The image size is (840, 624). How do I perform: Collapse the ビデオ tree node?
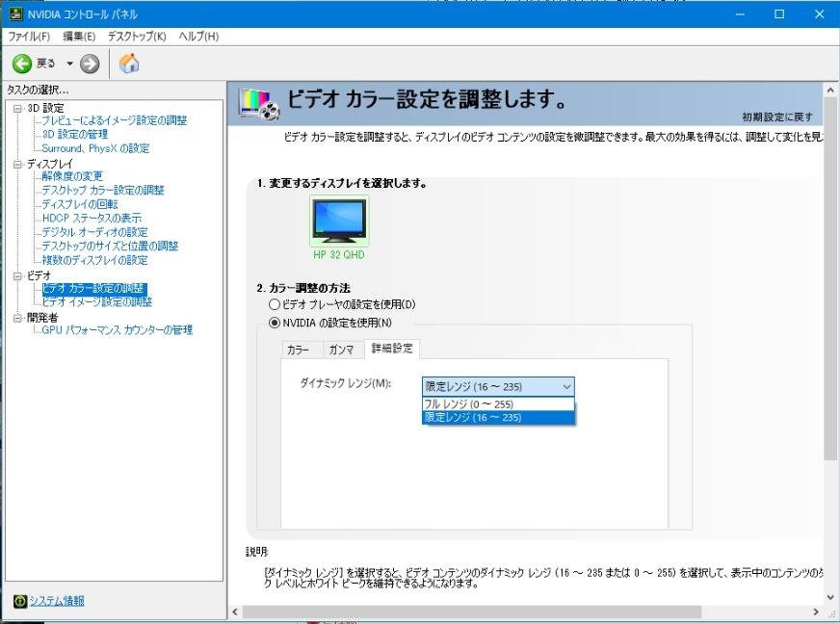click(x=17, y=275)
